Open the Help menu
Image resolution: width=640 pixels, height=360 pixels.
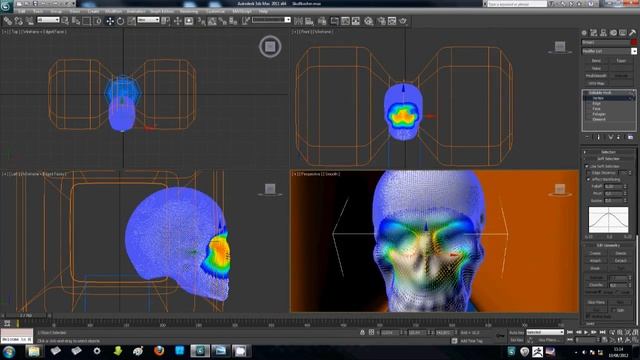pyautogui.click(x=263, y=11)
